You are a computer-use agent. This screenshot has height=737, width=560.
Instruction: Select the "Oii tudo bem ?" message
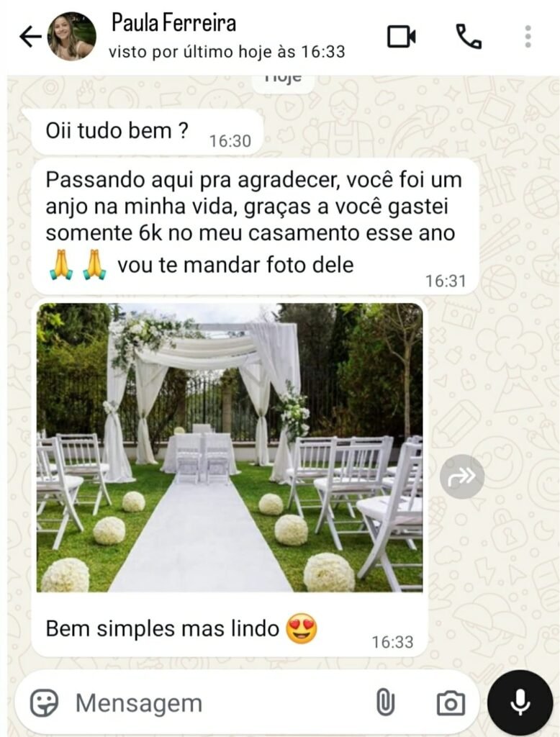pyautogui.click(x=147, y=132)
